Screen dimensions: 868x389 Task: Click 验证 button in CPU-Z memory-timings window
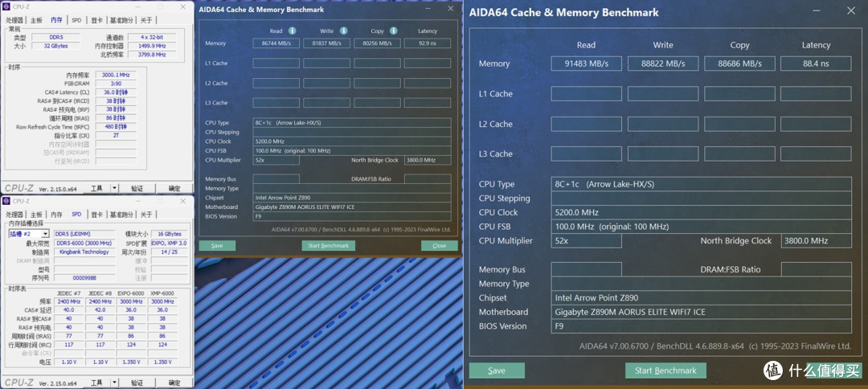click(137, 188)
